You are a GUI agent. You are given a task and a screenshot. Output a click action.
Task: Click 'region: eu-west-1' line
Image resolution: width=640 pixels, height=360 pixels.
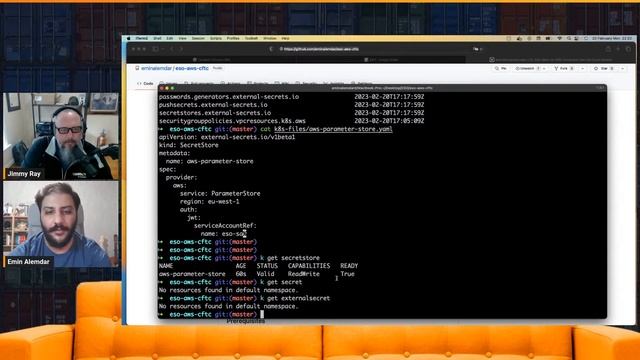tap(210, 201)
